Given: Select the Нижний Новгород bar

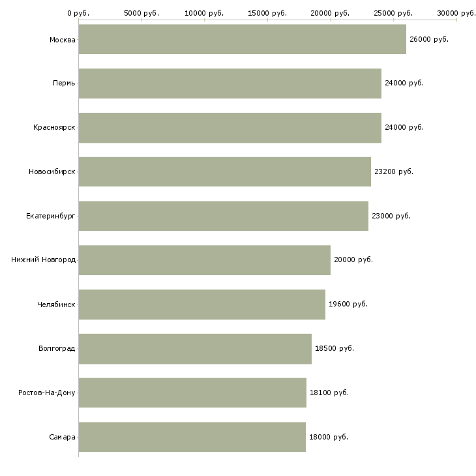Looking at the screenshot, I should 204,260.
